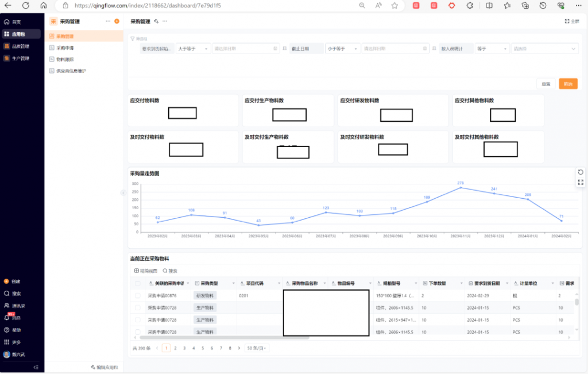
Task: Click the table horizontal scrollbar
Action: coord(225,338)
